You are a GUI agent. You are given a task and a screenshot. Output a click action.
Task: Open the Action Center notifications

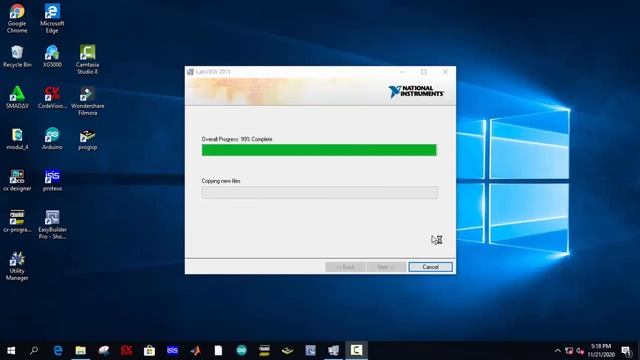626,350
